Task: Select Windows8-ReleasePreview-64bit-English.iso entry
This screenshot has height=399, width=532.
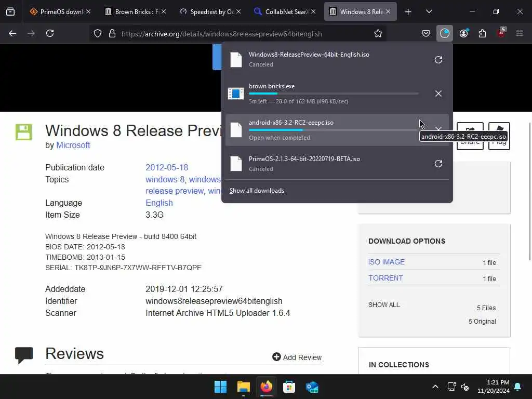Action: coord(337,60)
